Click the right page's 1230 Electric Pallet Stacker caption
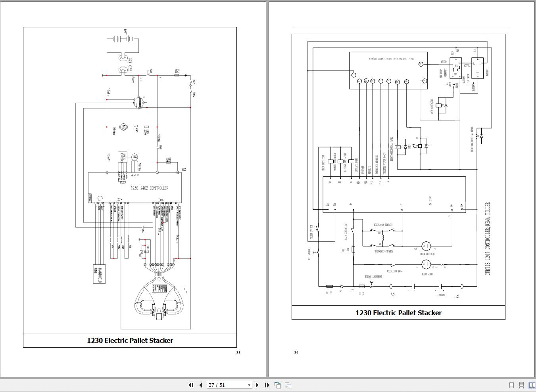The width and height of the screenshot is (536, 392). point(398,313)
